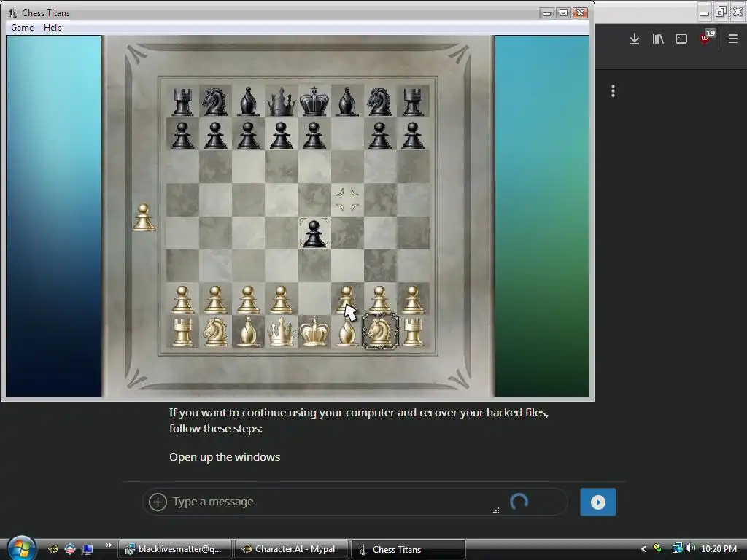Screen dimensions: 747x560
Task: Open browser downloads arrow icon
Action: coord(634,39)
